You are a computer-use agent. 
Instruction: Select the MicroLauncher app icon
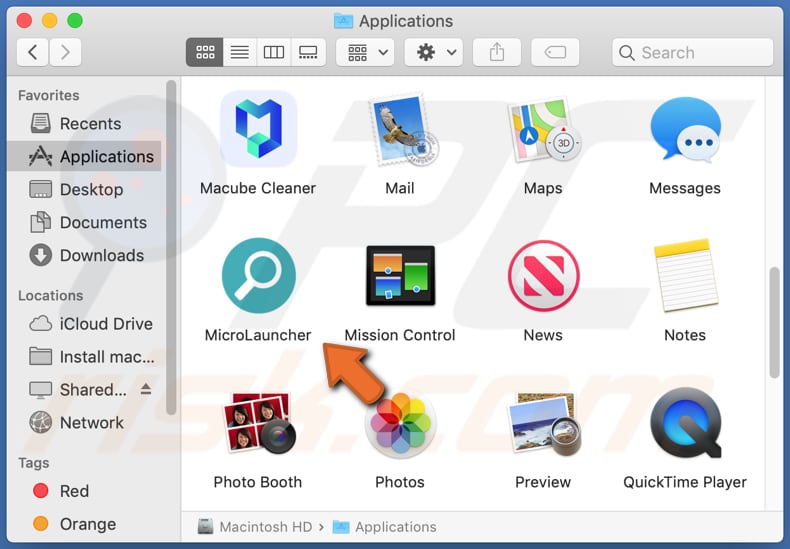tap(258, 276)
